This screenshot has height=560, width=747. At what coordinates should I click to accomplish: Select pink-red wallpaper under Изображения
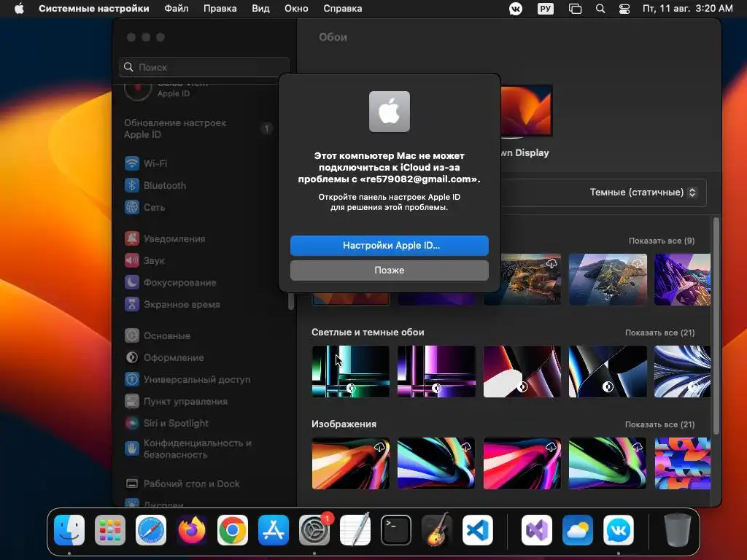click(x=522, y=463)
